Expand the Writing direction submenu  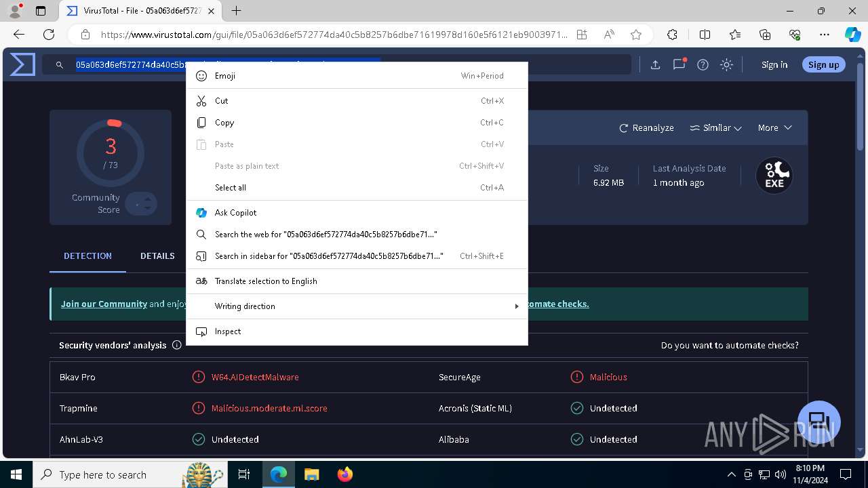click(x=357, y=306)
